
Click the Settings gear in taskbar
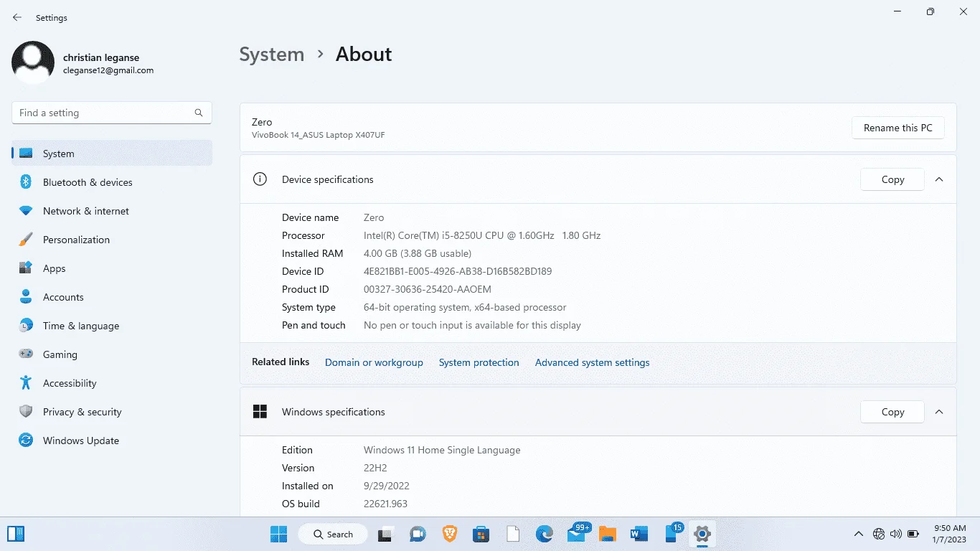tap(702, 534)
